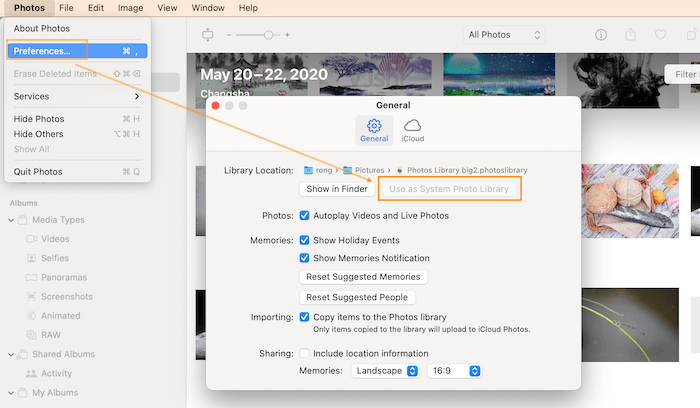The width and height of the screenshot is (700, 408).
Task: Select Preferences in the Photos menu
Action: [42, 51]
